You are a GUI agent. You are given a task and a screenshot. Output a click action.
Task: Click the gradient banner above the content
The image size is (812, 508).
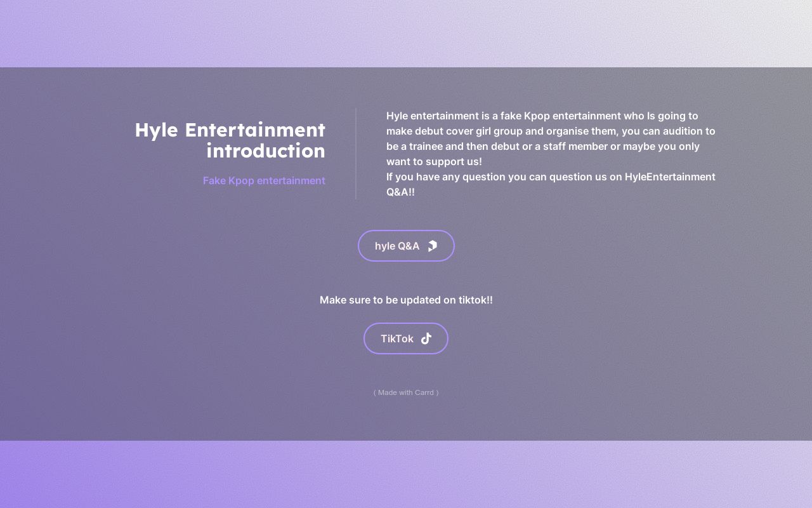point(406,33)
